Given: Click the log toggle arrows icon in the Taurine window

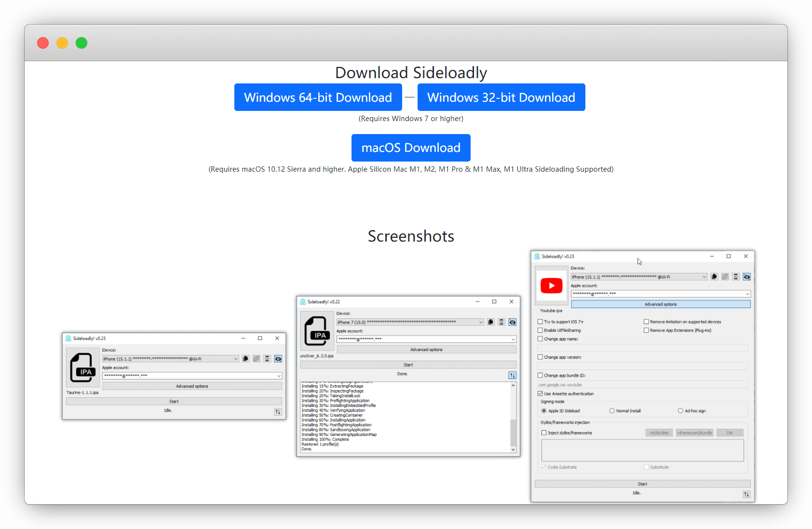Looking at the screenshot, I should (x=278, y=412).
